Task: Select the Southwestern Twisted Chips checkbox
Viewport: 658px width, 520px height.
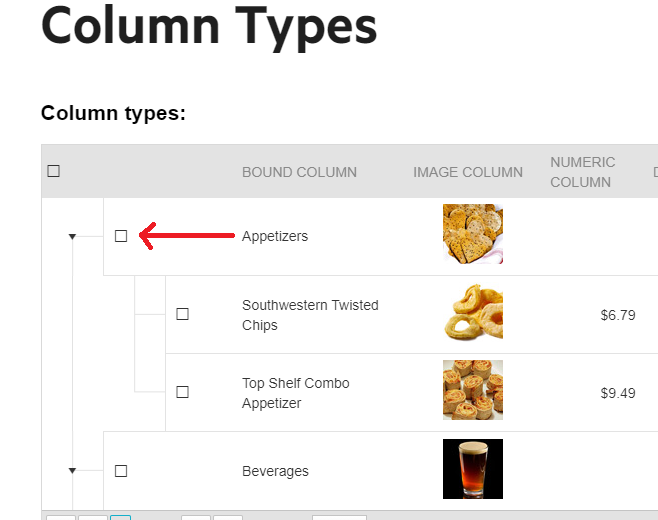Action: coord(183,314)
